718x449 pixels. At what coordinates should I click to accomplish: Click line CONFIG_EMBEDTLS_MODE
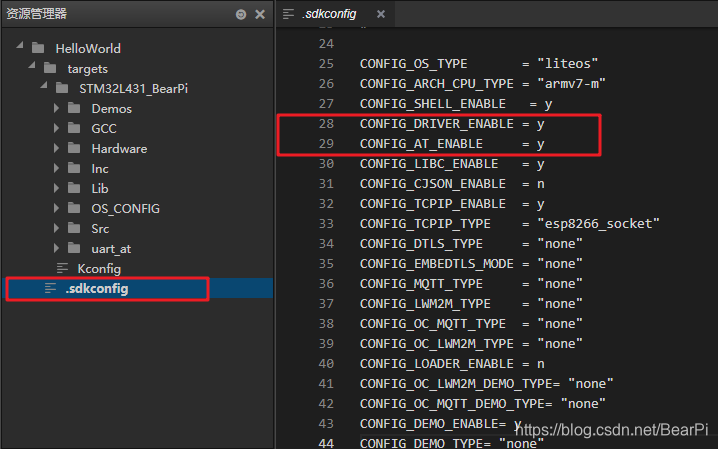[x=471, y=264]
